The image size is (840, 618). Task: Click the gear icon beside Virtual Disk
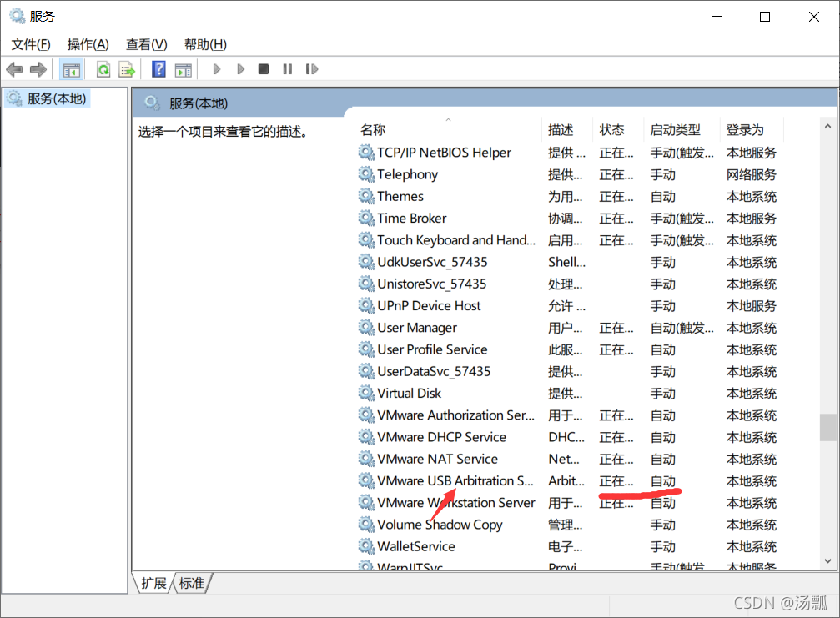click(366, 394)
